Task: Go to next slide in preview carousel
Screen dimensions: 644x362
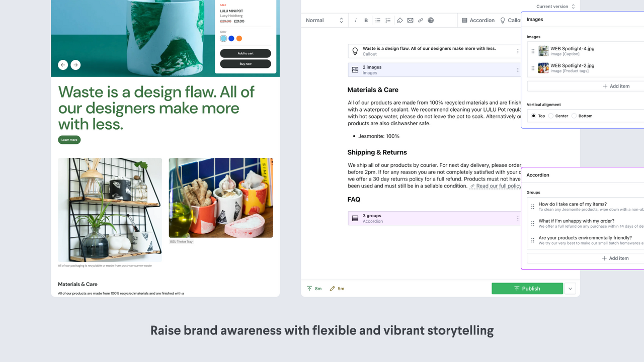Action: tap(75, 64)
